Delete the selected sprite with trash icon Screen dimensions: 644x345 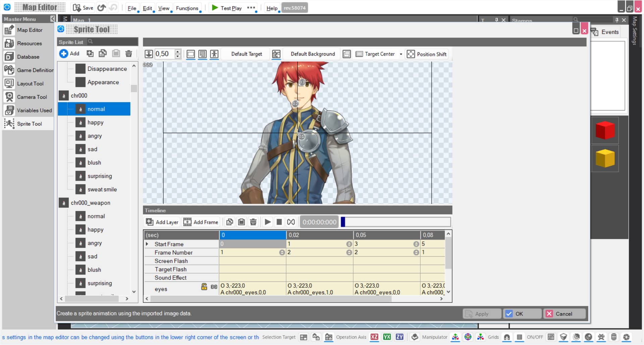click(128, 54)
